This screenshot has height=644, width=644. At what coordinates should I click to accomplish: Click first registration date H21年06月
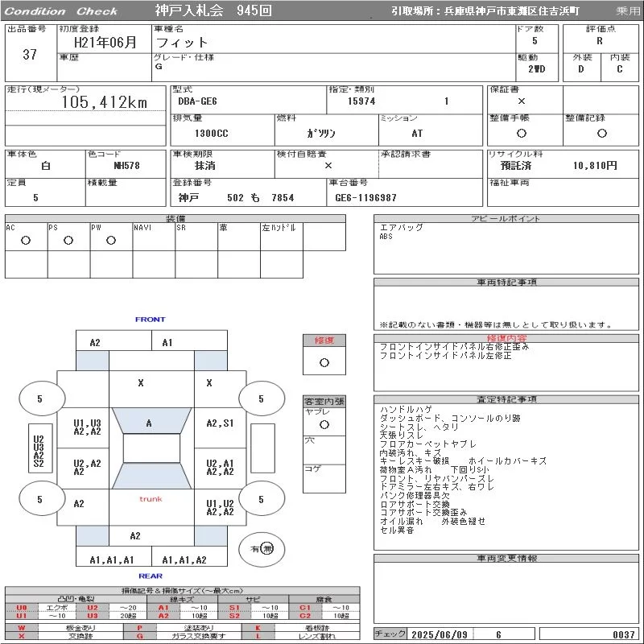click(105, 42)
